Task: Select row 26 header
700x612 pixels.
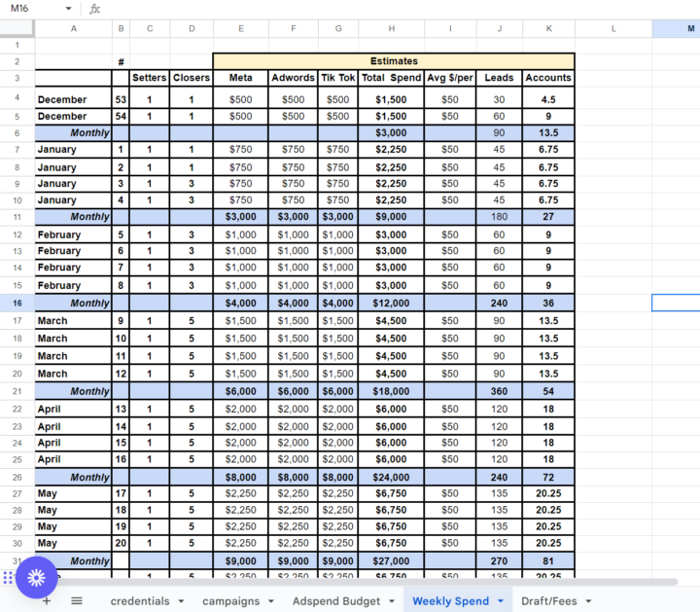Action: coord(17,477)
